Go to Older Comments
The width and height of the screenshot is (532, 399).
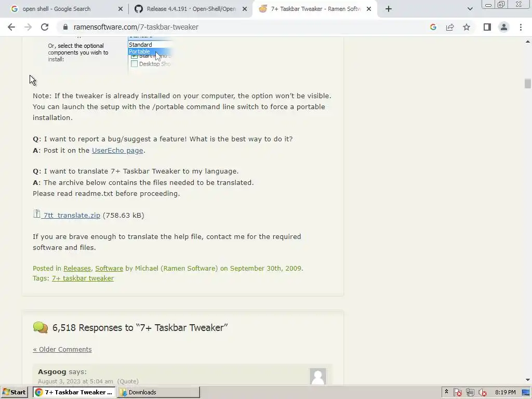(62, 350)
